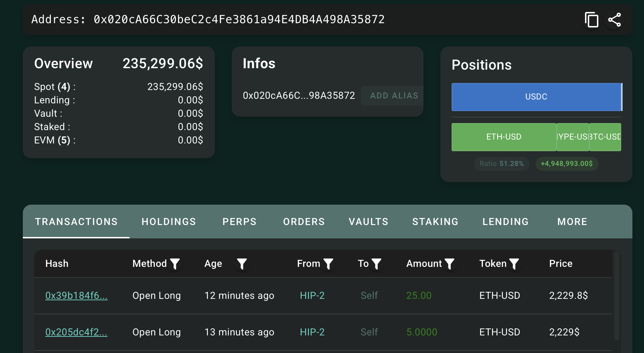The width and height of the screenshot is (644, 353).
Task: Filter transactions by Token
Action: tap(514, 264)
